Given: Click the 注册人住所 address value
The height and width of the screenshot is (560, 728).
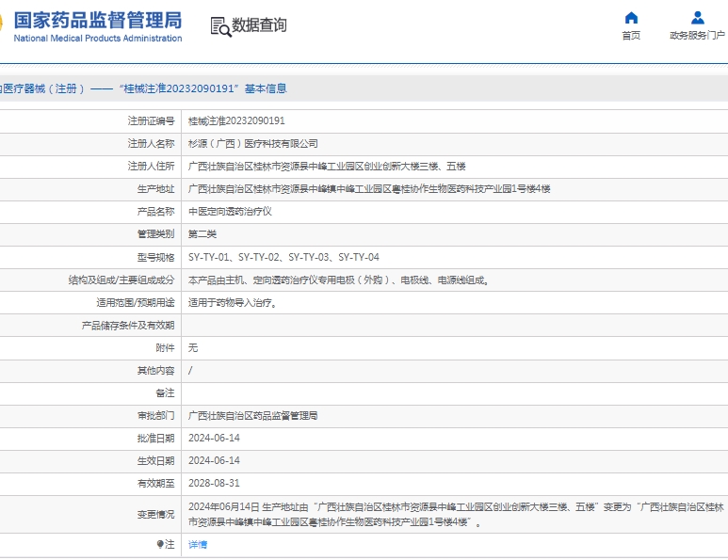Looking at the screenshot, I should tap(327, 166).
